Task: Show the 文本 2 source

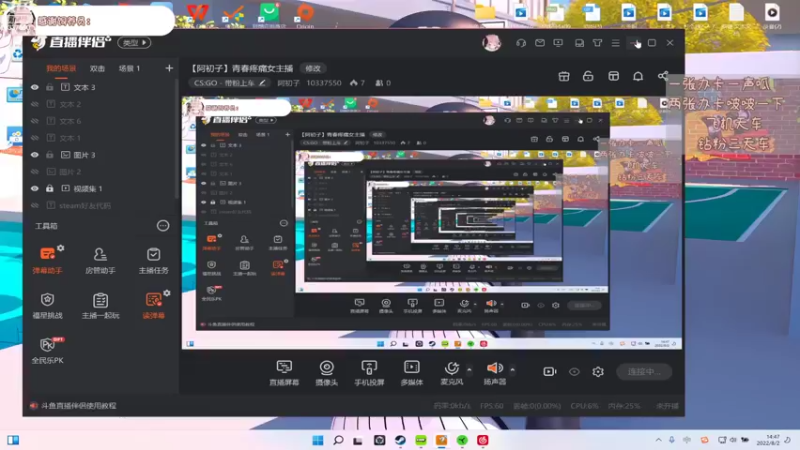Action: (x=35, y=104)
